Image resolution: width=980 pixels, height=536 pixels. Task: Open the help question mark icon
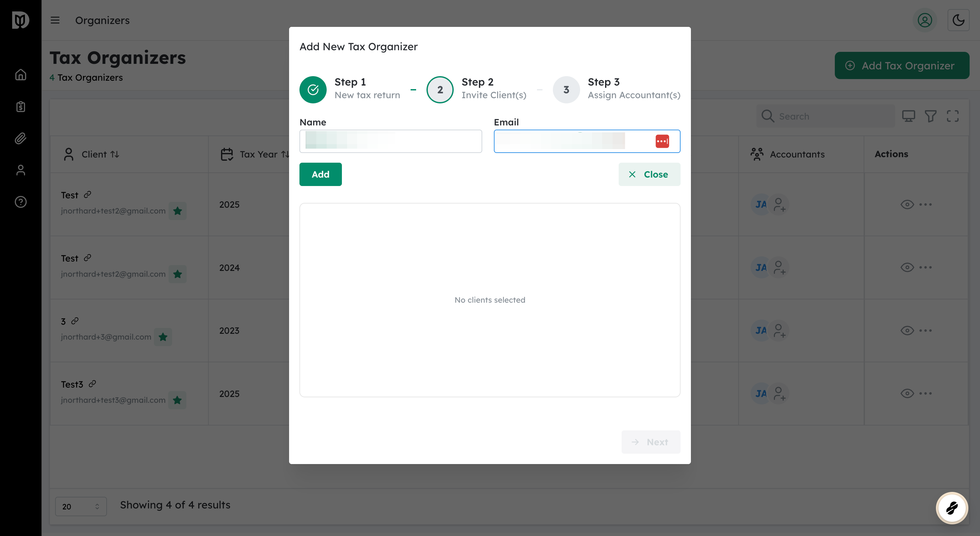tap(20, 202)
